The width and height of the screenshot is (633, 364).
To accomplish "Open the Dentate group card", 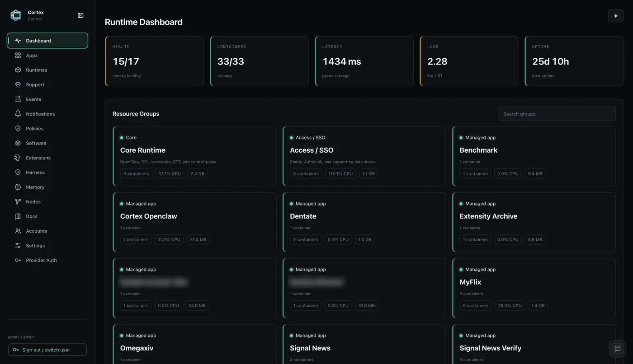I will pyautogui.click(x=364, y=222).
